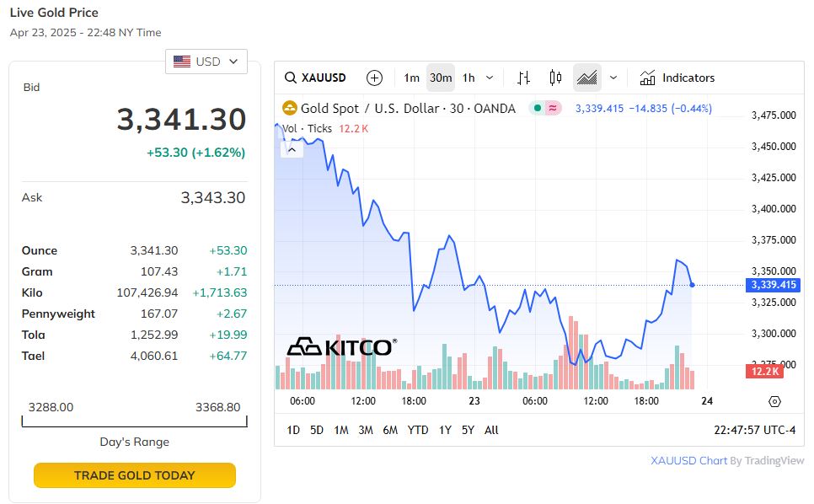Select the YTD date range
Image resolution: width=814 pixels, height=504 pixels.
(x=418, y=430)
